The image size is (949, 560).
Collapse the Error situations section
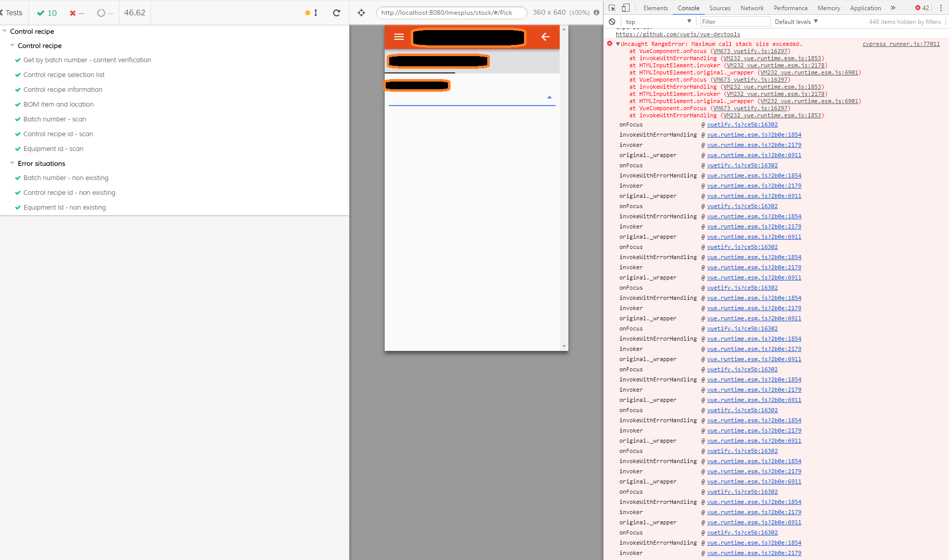coord(12,164)
